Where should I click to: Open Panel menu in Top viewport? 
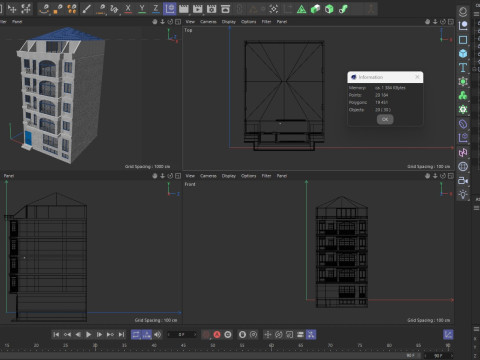tap(282, 22)
